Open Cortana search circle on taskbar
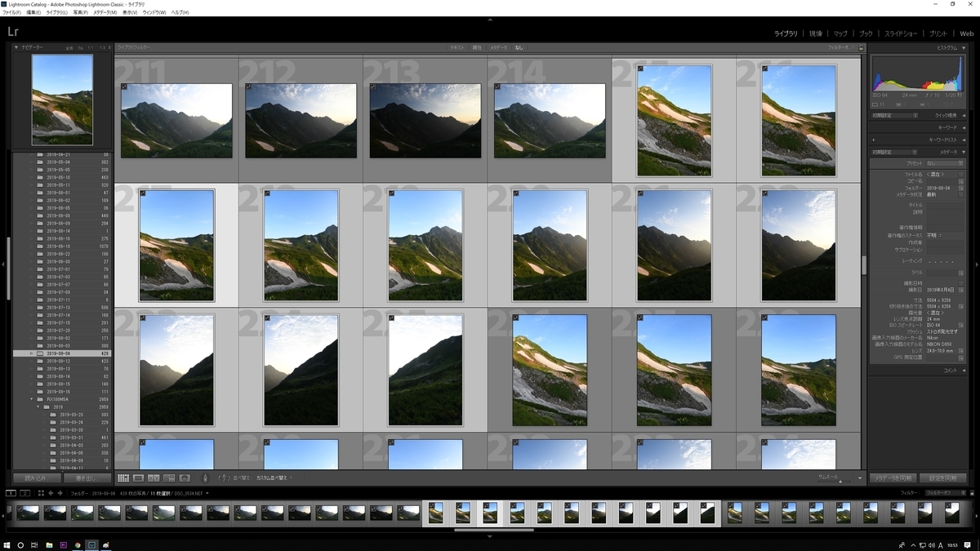Viewport: 980px width, 551px height. (x=20, y=545)
